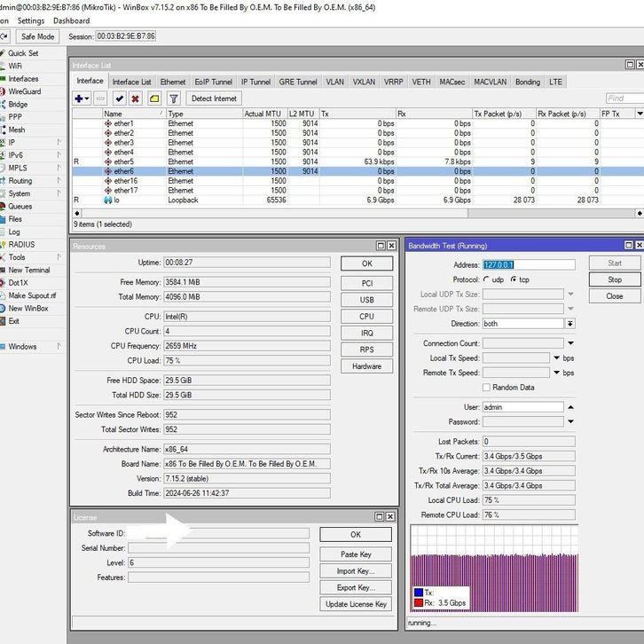
Task: Open Log in the sidebar
Action: 13,232
